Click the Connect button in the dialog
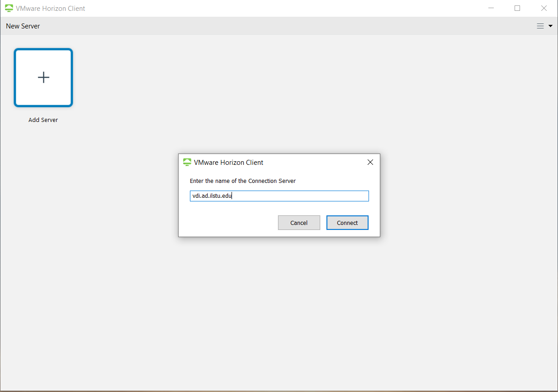Image resolution: width=558 pixels, height=392 pixels. pos(347,223)
